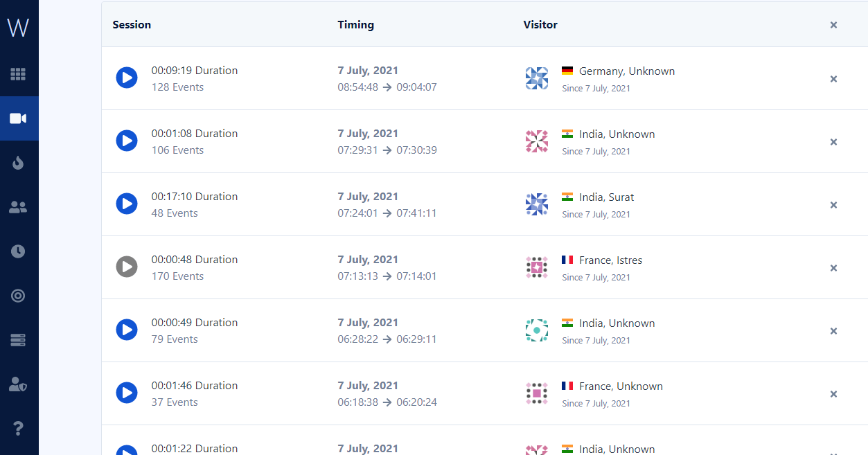This screenshot has height=455, width=868.
Task: Open the visitors people icon in sidebar
Action: (18, 207)
